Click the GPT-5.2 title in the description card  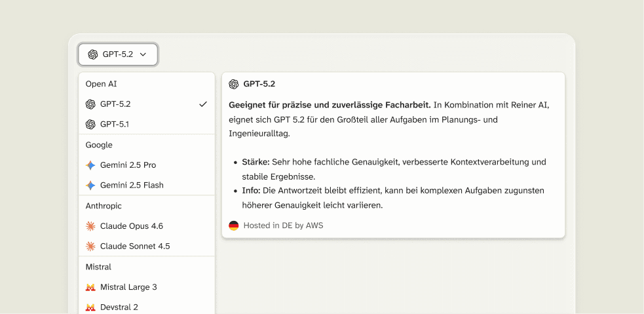(259, 84)
